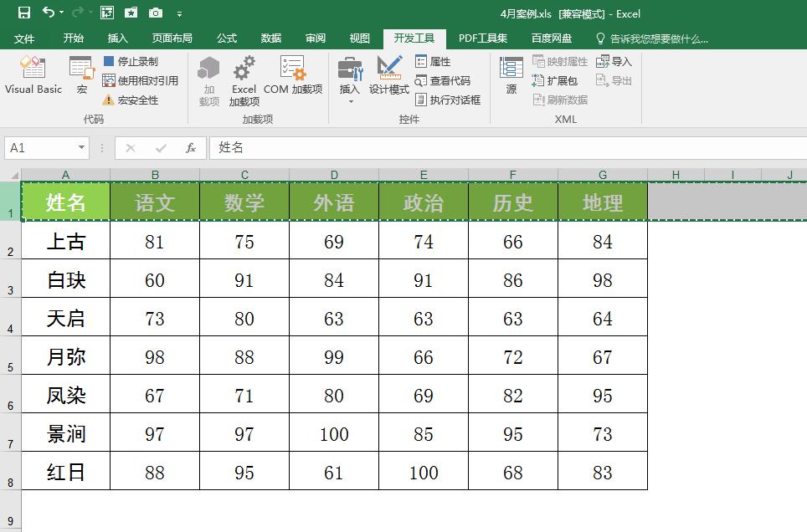
Task: Click 查看代码 to view code
Action: point(445,81)
